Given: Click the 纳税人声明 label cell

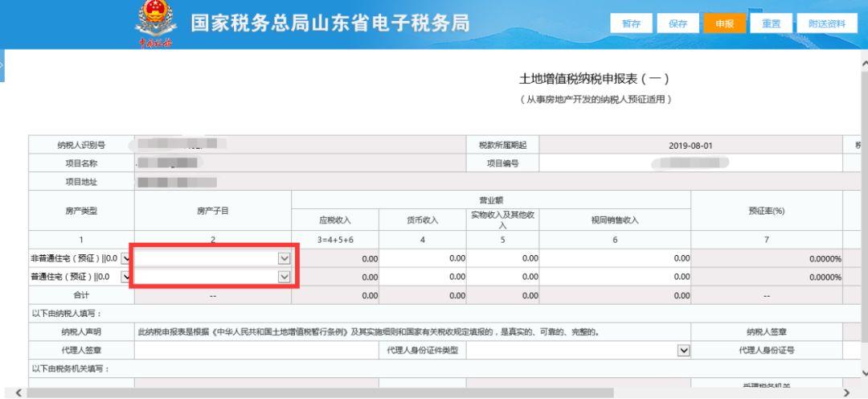Looking at the screenshot, I should pos(81,332).
